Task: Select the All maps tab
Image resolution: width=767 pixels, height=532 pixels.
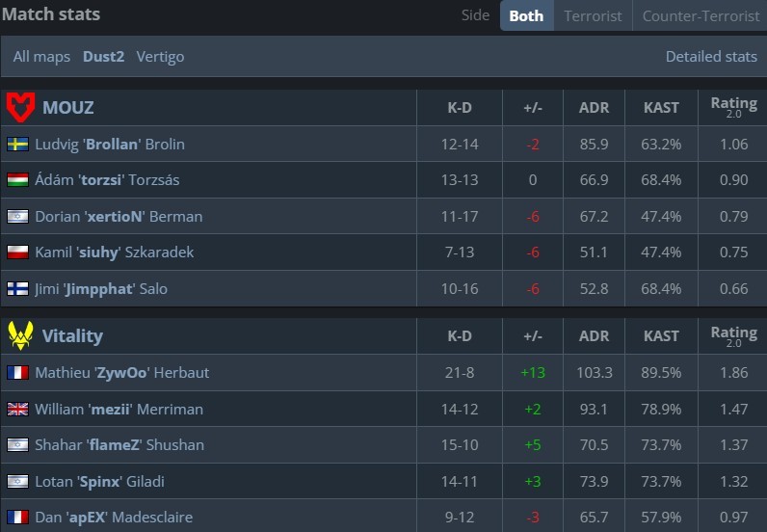Action: [41, 57]
